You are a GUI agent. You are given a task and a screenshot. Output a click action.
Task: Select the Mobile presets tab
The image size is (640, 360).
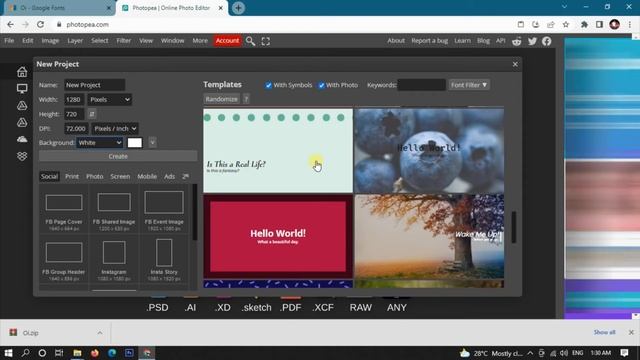click(147, 176)
